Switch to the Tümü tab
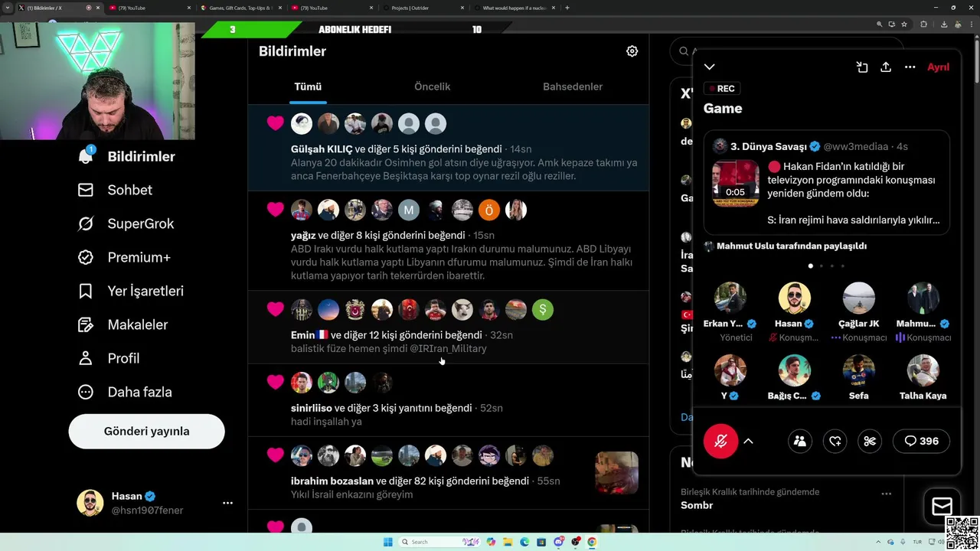Viewport: 980px width, 551px height. pyautogui.click(x=308, y=86)
